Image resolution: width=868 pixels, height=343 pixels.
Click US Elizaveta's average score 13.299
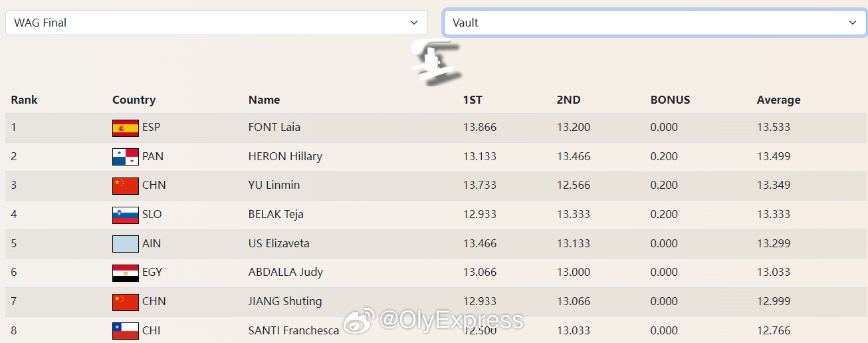click(774, 243)
